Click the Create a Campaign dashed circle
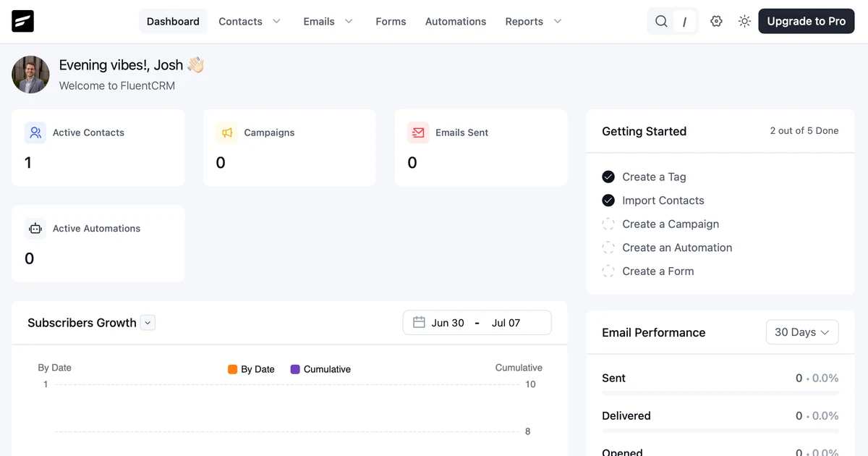 tap(608, 224)
